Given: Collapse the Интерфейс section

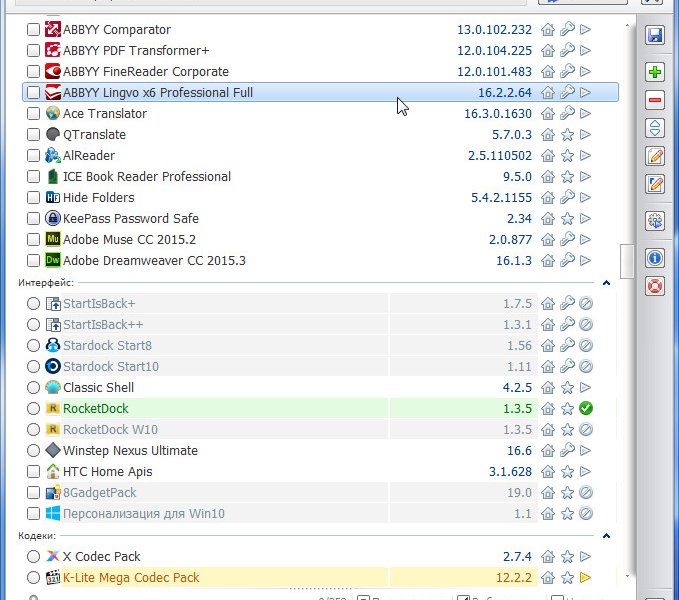Looking at the screenshot, I should [x=606, y=283].
